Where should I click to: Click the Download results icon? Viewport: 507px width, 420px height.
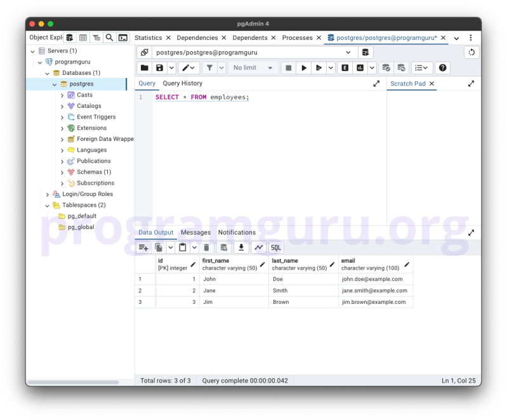(241, 247)
